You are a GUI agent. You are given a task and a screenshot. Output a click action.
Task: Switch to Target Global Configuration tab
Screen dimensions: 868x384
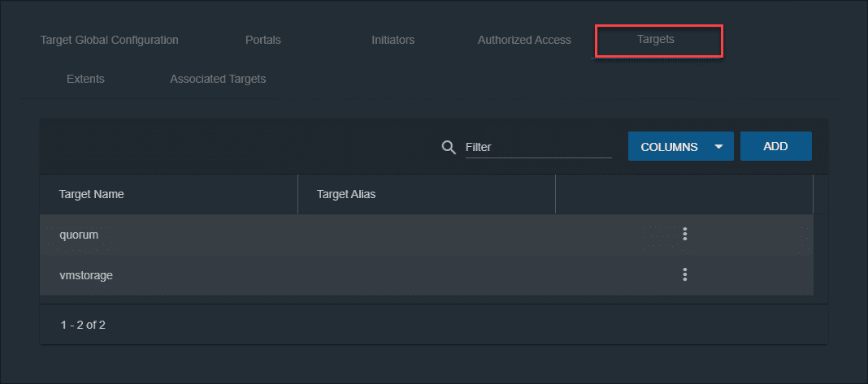(110, 40)
